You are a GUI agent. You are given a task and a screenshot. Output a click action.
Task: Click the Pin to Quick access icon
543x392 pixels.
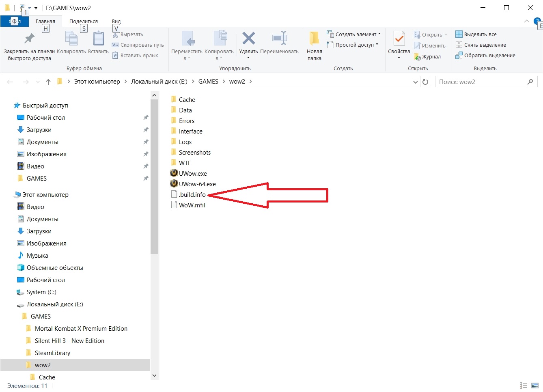coord(29,39)
